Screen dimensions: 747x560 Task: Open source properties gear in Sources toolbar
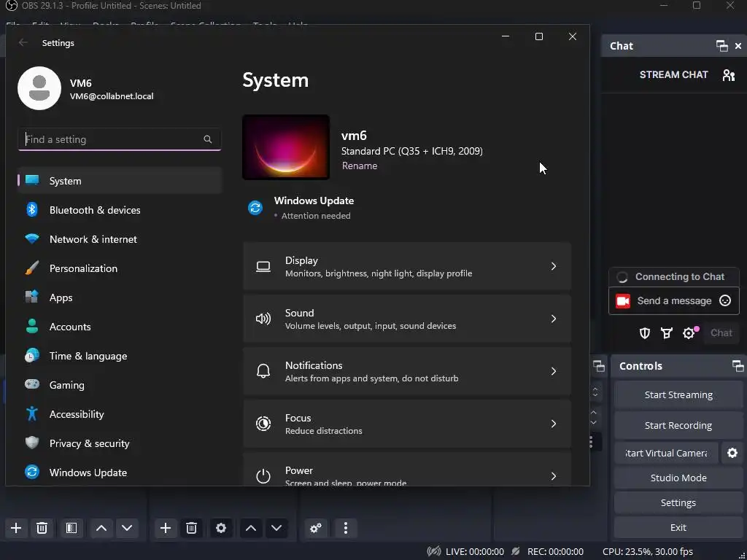(221, 528)
